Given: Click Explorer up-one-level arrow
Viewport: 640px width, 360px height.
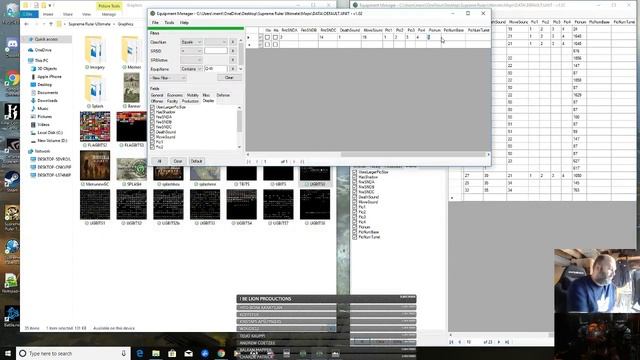Looking at the screenshot, I should pos(51,24).
